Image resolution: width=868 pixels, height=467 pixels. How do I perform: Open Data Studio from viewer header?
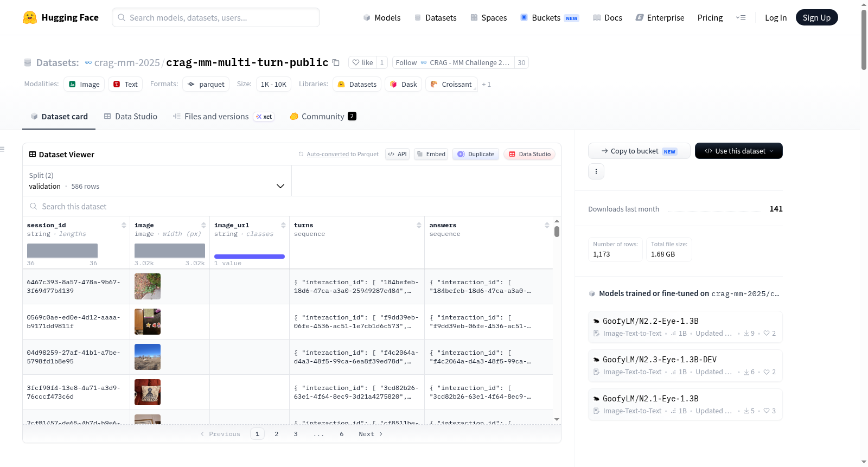529,154
